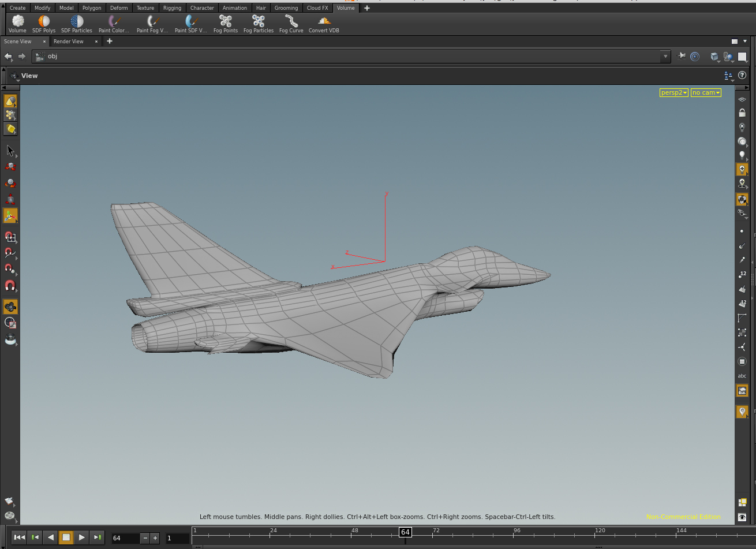Select the Fog Points shelf tool

[x=225, y=23]
